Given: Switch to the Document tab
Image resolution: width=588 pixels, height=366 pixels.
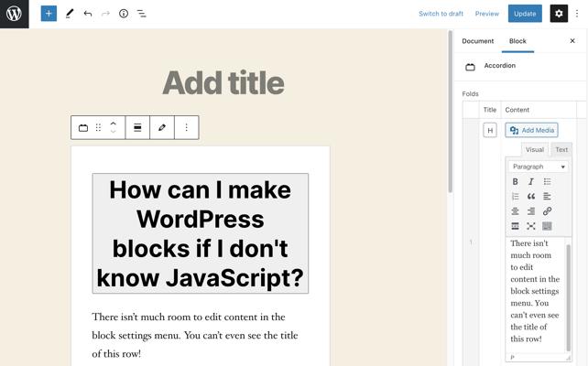Looking at the screenshot, I should [x=478, y=41].
